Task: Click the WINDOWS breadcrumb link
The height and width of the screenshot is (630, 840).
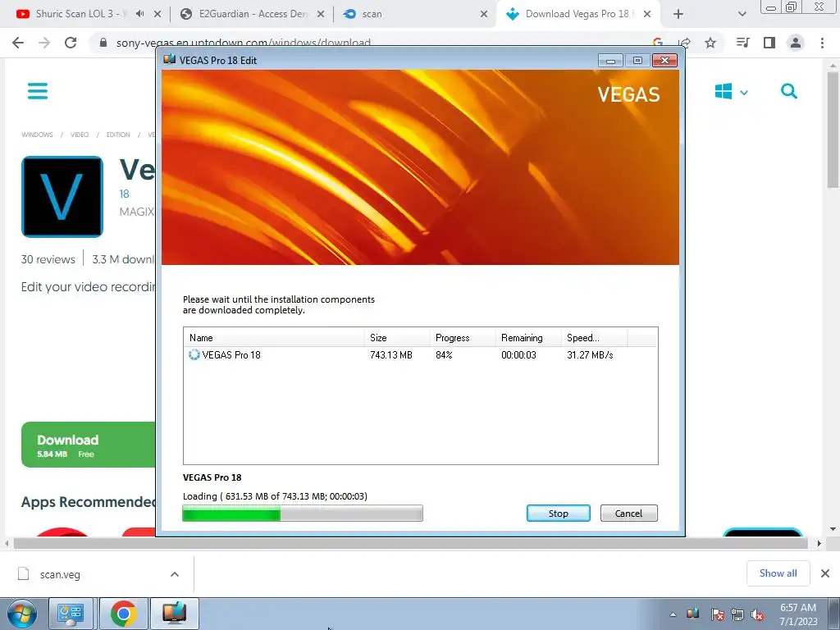Action: pyautogui.click(x=37, y=135)
